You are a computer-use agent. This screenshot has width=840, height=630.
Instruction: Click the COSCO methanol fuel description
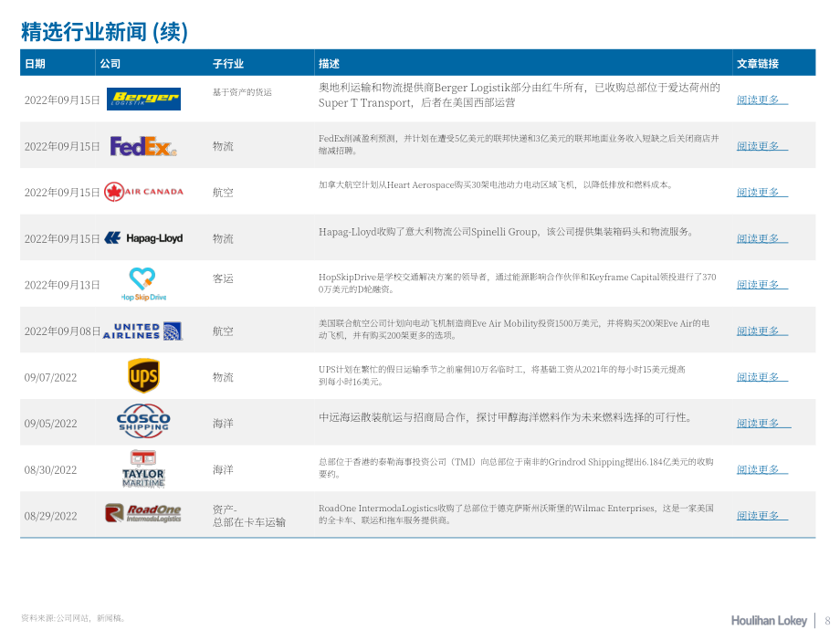pyautogui.click(x=505, y=417)
